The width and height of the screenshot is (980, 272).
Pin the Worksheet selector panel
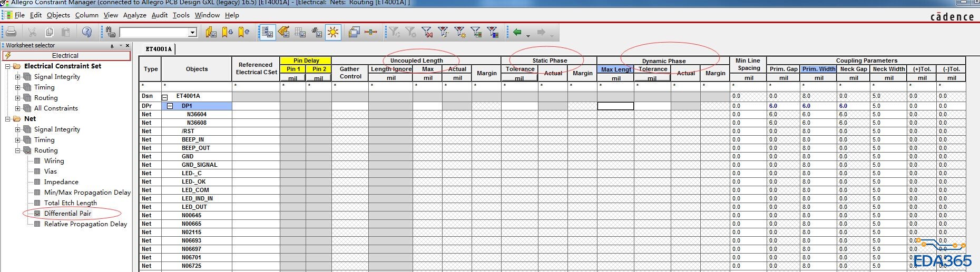click(x=112, y=46)
